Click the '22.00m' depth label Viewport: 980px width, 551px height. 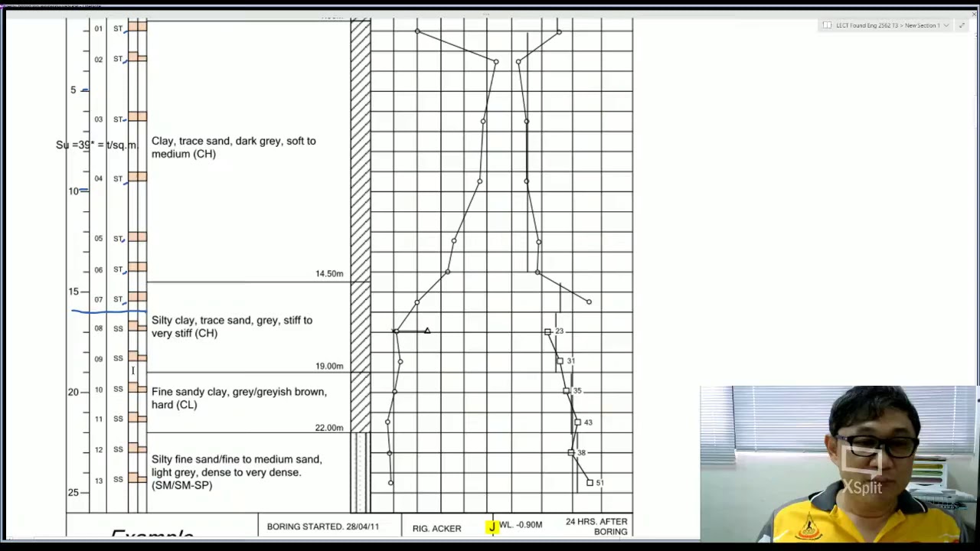point(329,428)
